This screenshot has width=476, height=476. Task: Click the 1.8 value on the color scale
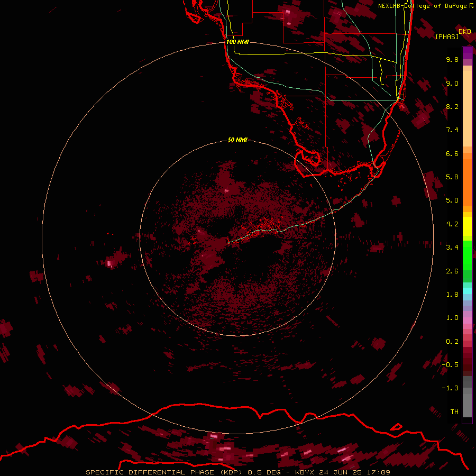click(x=452, y=295)
